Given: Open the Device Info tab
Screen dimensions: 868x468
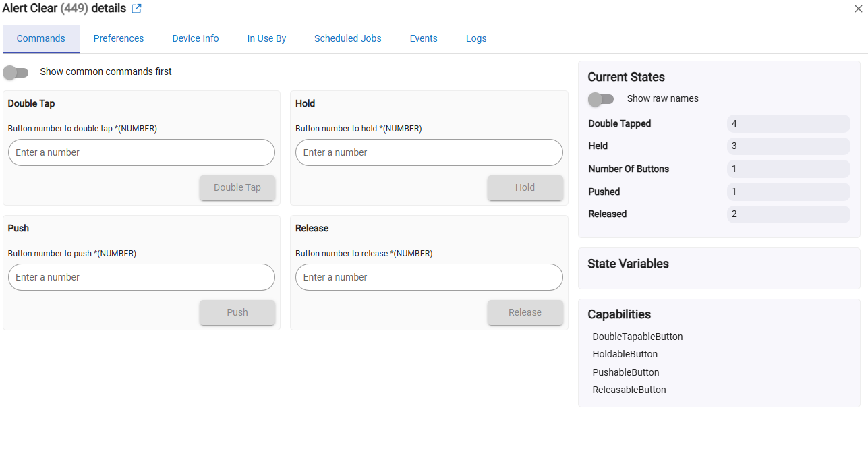Looking at the screenshot, I should tap(196, 38).
